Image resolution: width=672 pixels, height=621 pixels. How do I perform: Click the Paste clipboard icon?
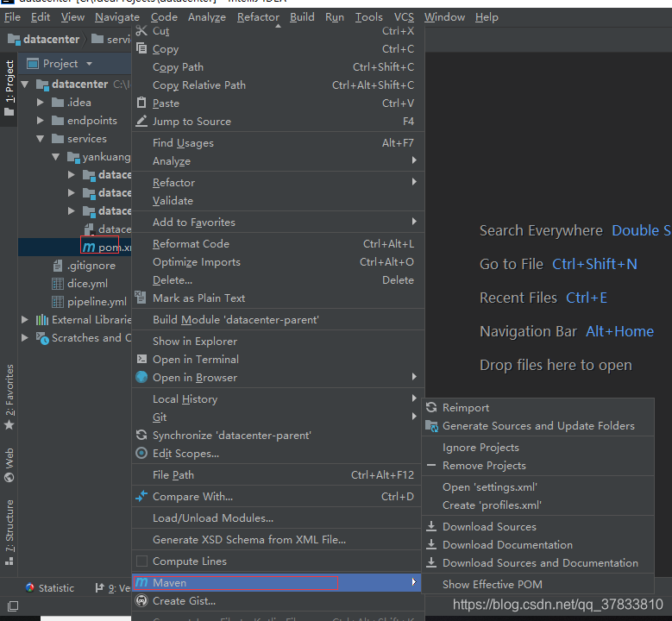coord(141,103)
